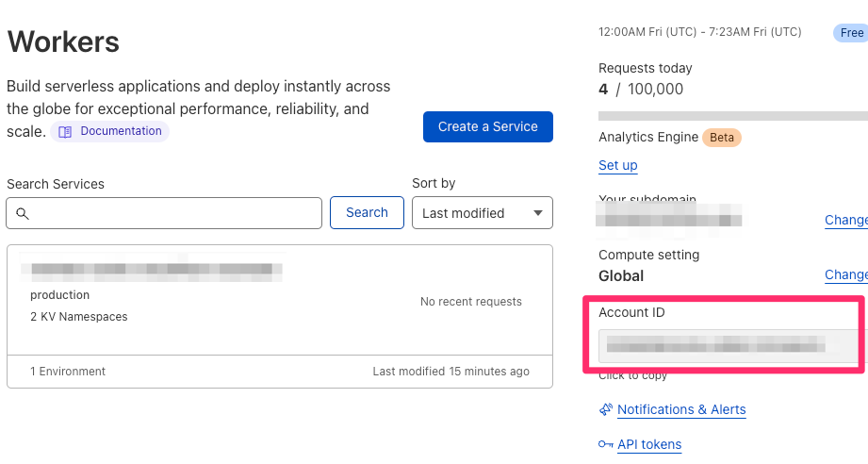Click the Search button

(x=367, y=213)
